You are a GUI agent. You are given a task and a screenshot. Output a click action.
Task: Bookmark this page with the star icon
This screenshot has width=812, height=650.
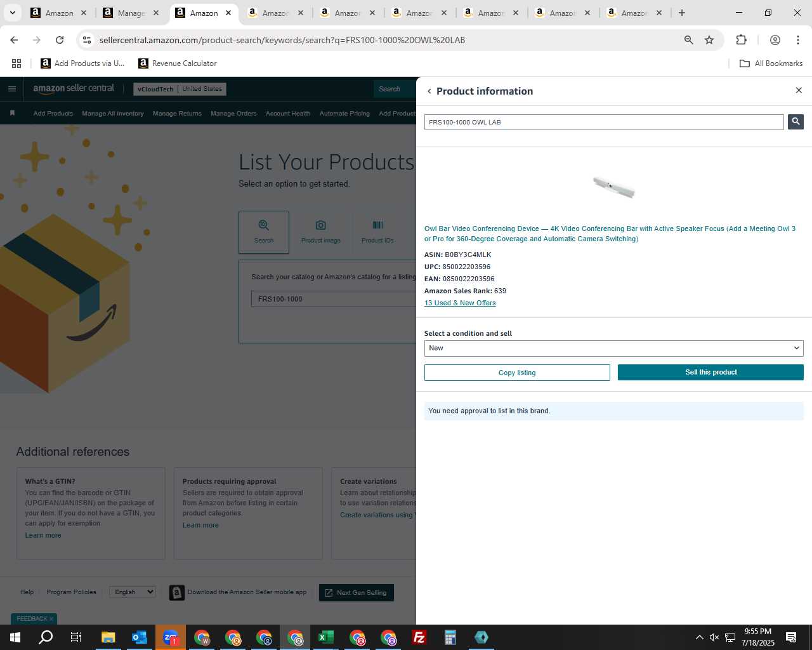coord(709,40)
